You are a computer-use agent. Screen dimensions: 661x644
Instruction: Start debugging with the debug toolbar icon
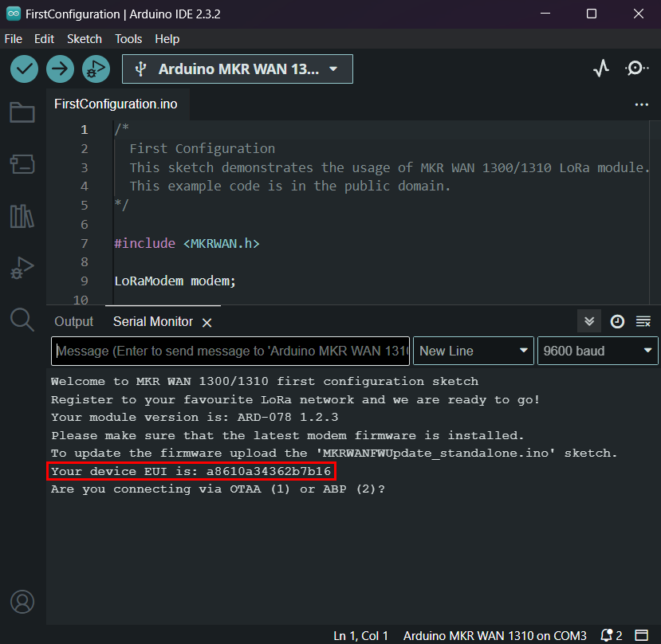[96, 69]
